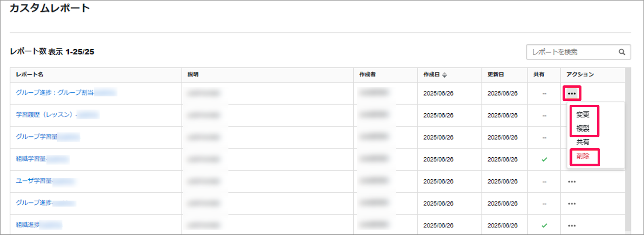
Task: Sort by 作成日 column arrow
Action: [444, 75]
